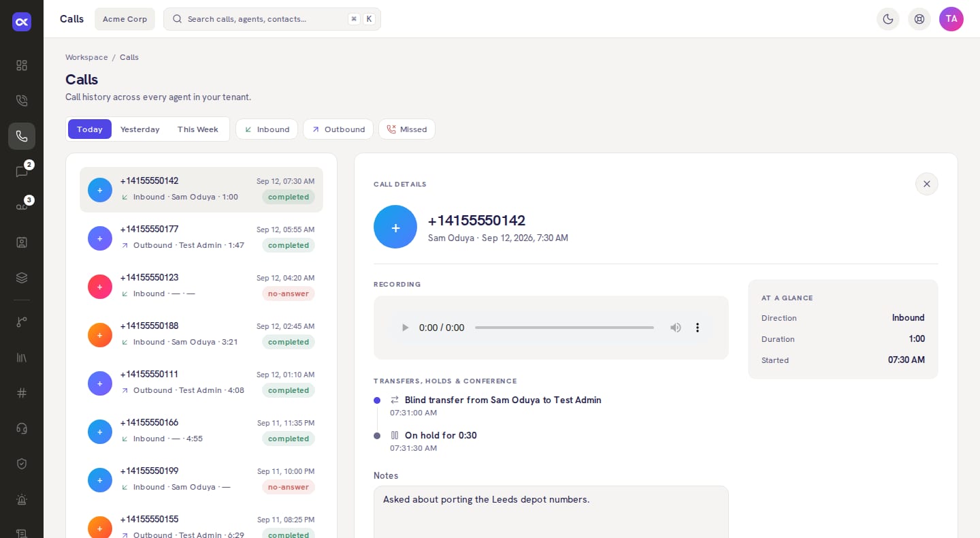Click no-answer badge on +14155550199 row
Image resolution: width=980 pixels, height=538 pixels.
click(x=289, y=487)
